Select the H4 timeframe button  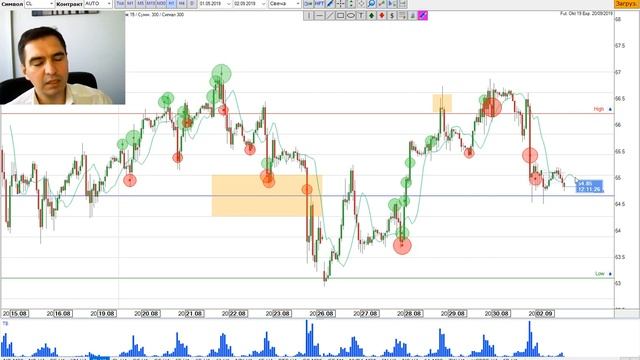182,4
